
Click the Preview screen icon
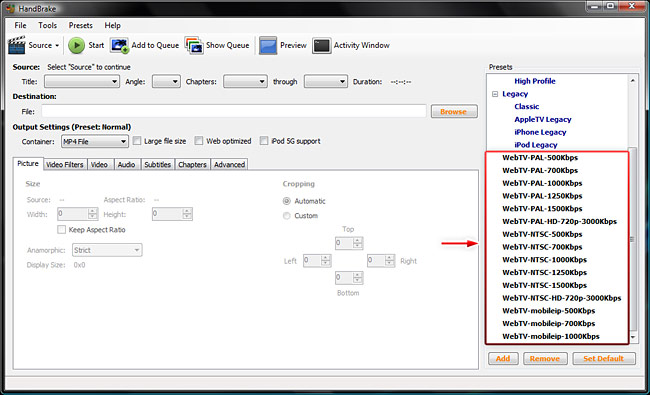pyautogui.click(x=268, y=45)
